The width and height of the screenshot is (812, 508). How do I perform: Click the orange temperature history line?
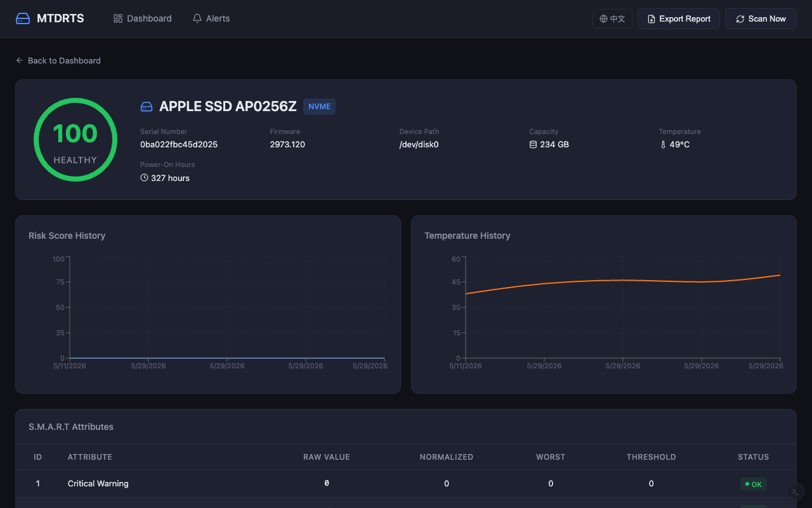tap(622, 280)
